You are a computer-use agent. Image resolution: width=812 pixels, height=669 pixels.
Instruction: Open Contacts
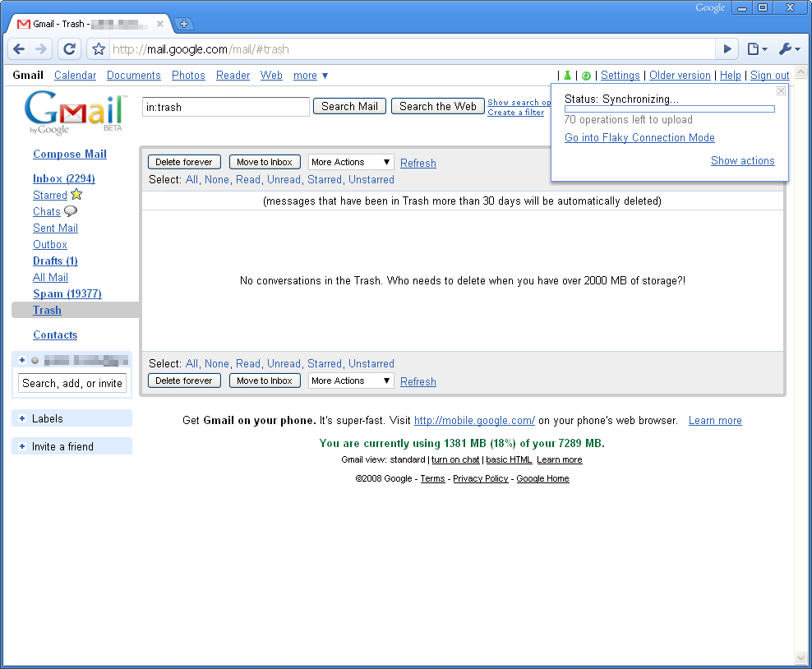[55, 335]
